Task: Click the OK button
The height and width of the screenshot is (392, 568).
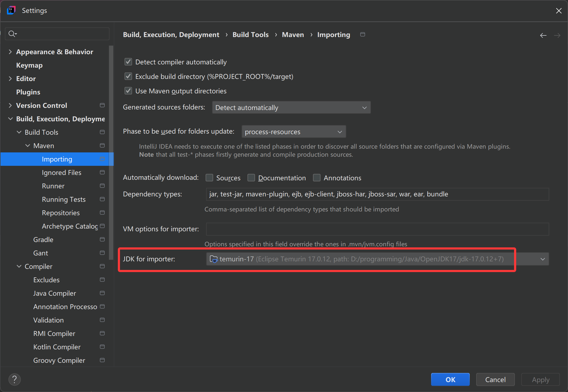Action: (450, 379)
